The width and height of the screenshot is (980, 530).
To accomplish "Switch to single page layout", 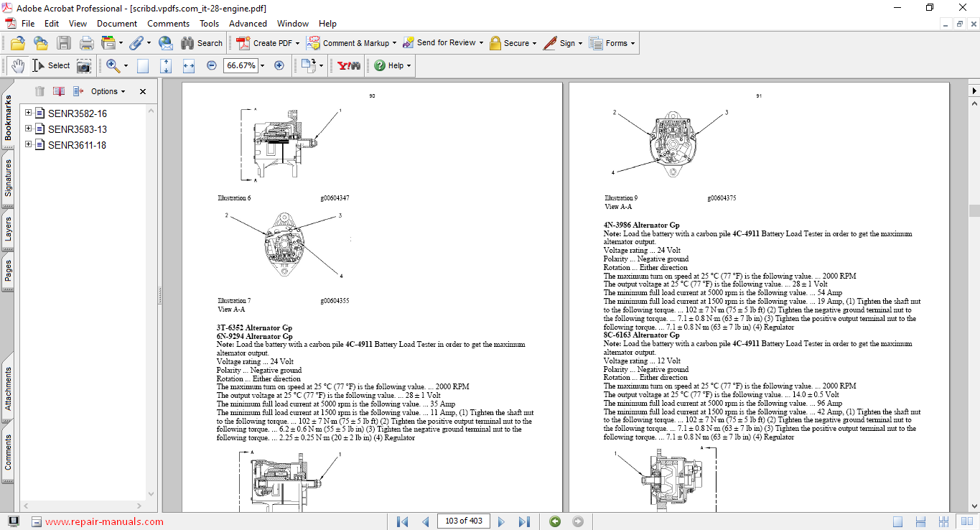I will (x=897, y=521).
